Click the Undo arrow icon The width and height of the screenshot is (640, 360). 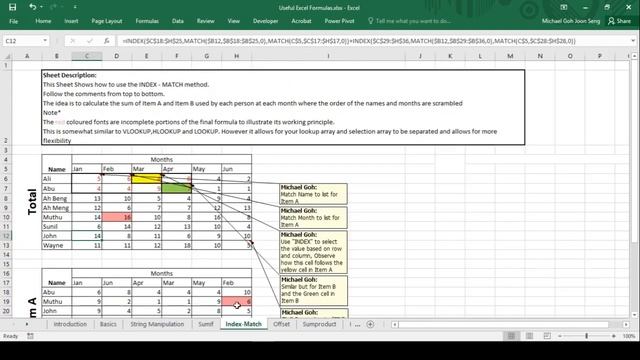32,7
